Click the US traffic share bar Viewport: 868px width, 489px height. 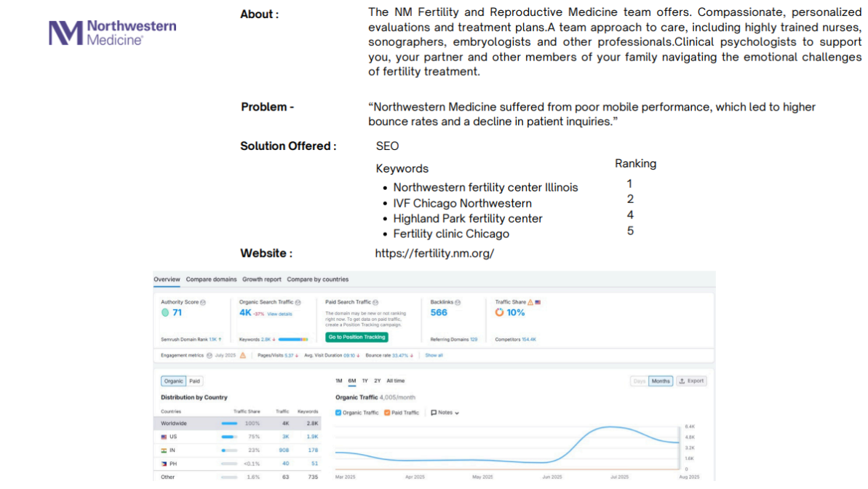click(x=229, y=437)
